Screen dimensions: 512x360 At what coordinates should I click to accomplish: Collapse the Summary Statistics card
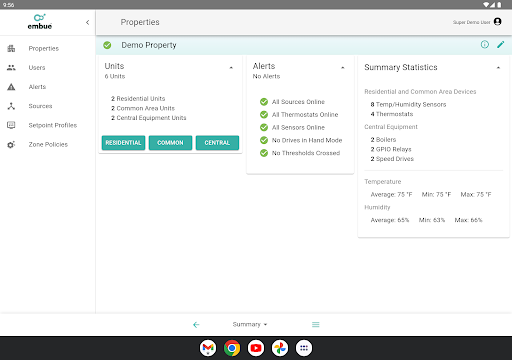tap(498, 68)
